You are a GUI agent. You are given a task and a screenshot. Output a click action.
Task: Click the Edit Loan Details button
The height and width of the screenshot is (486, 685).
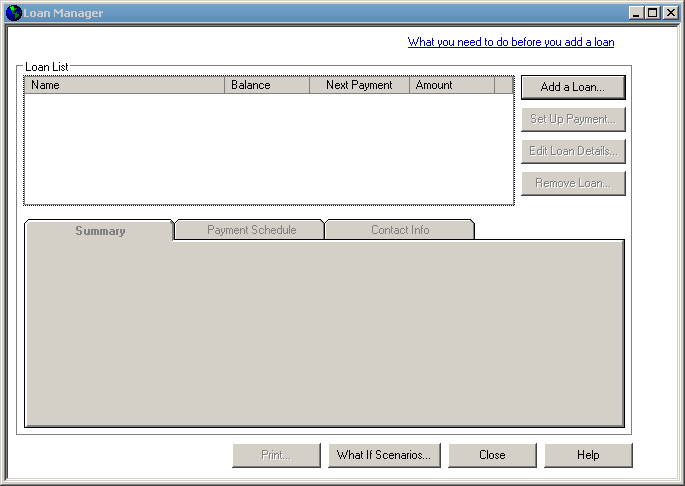click(573, 151)
